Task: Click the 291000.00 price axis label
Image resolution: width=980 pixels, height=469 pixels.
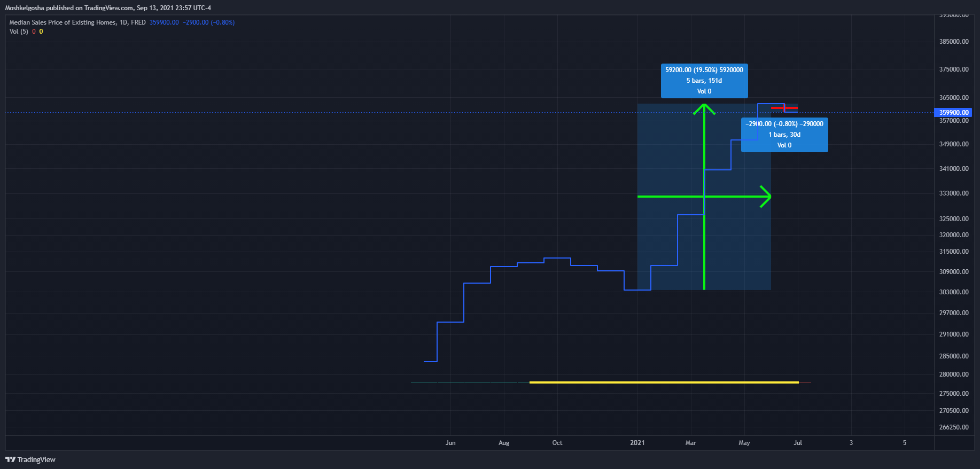Action: (x=954, y=334)
